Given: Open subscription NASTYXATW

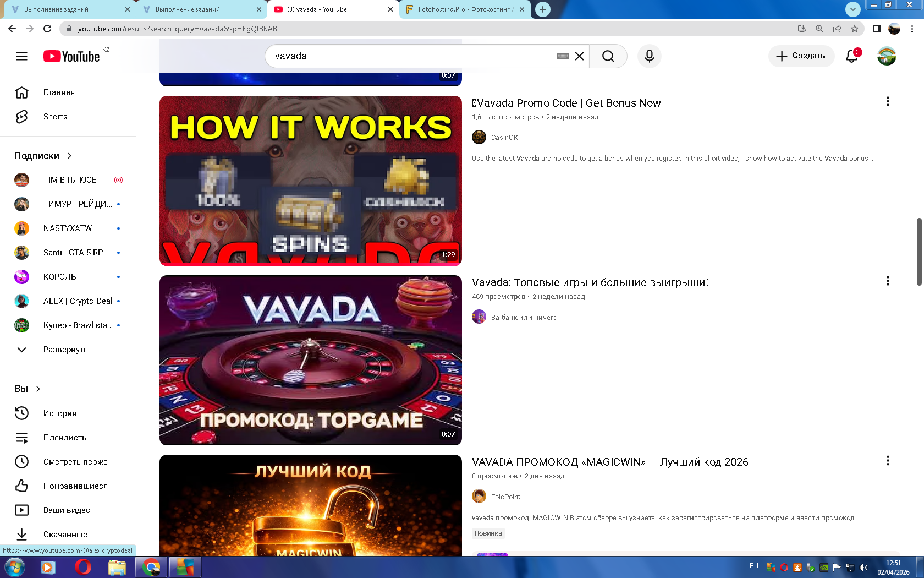Looking at the screenshot, I should click(68, 228).
